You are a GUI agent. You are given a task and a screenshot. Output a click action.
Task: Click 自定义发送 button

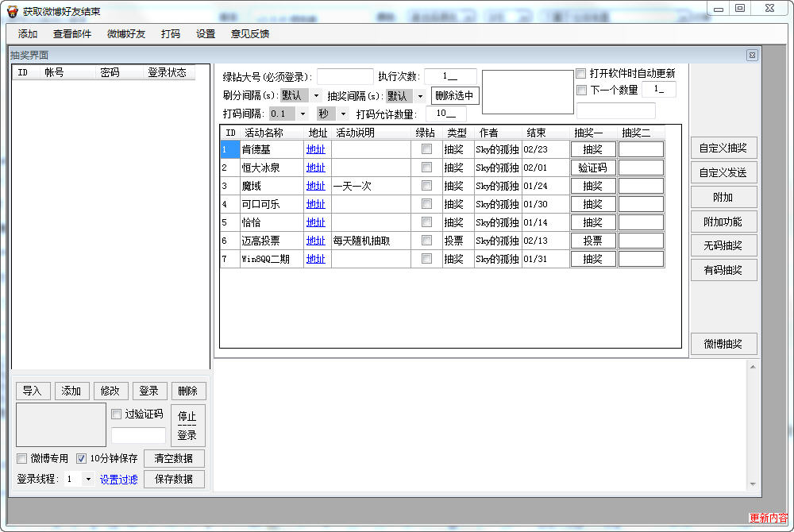723,172
